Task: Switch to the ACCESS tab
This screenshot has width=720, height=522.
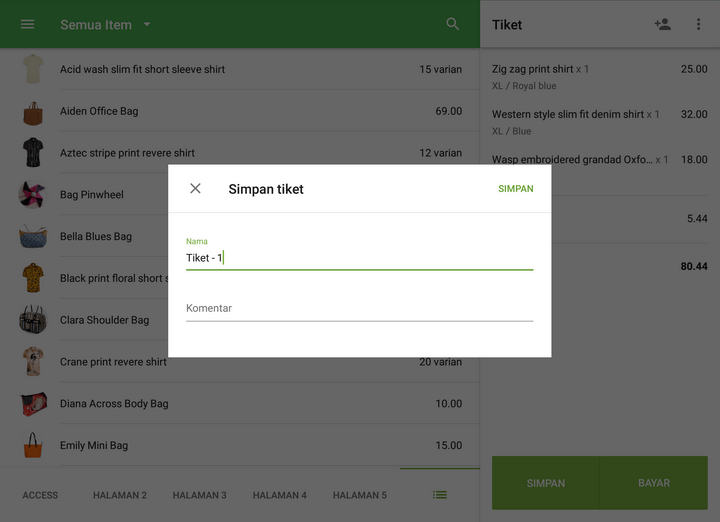Action: pyautogui.click(x=40, y=495)
